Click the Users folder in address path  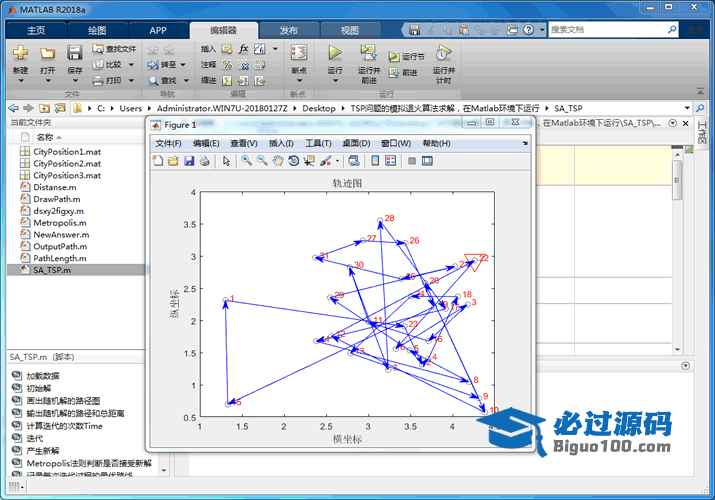(131, 108)
